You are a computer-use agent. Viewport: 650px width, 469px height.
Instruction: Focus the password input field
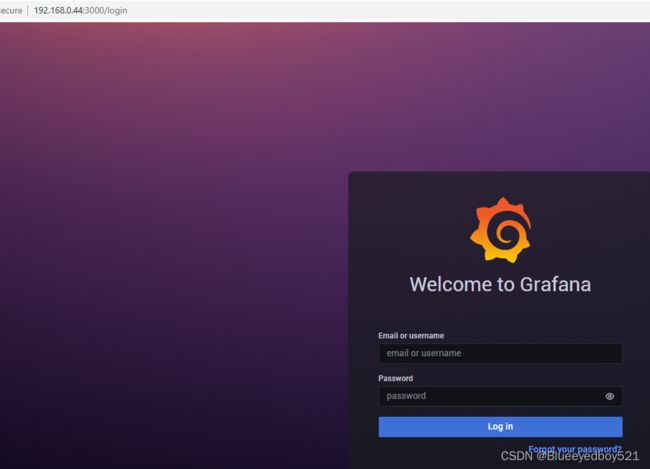[500, 396]
